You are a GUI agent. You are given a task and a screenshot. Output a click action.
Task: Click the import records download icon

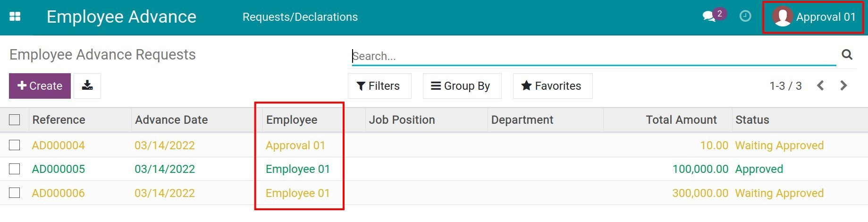[87, 85]
